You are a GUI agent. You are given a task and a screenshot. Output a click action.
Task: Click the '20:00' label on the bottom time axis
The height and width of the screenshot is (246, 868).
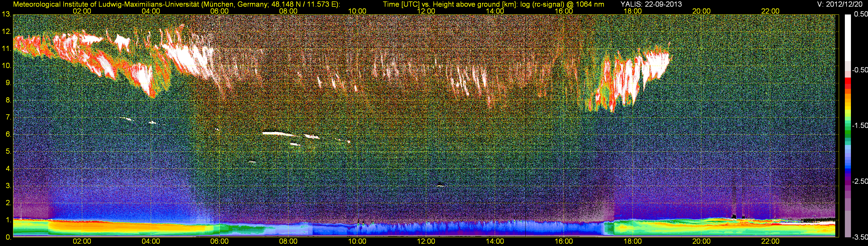tap(702, 241)
